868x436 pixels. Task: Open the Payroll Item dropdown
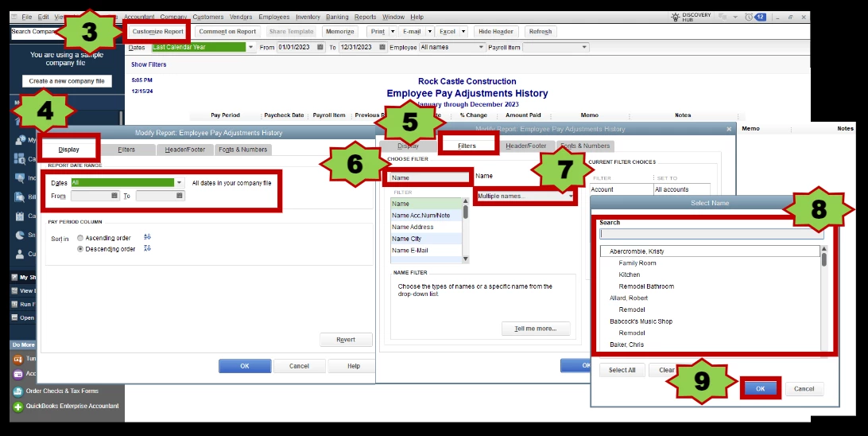point(584,47)
